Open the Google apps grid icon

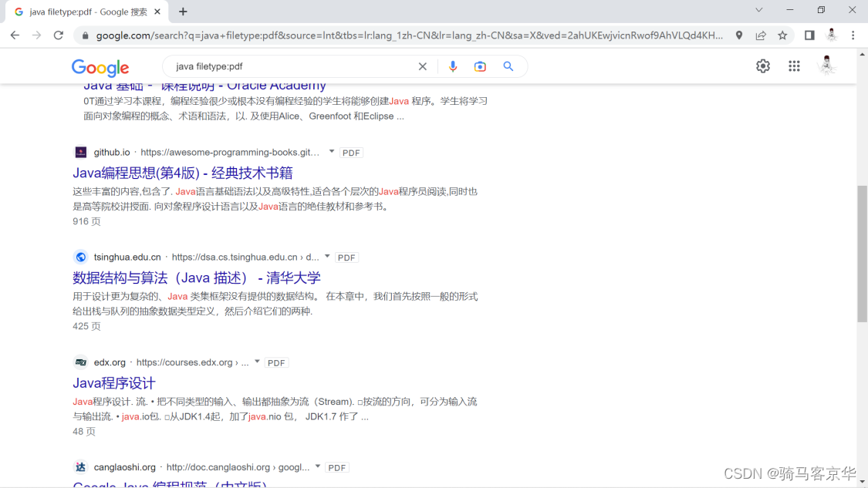tap(795, 66)
